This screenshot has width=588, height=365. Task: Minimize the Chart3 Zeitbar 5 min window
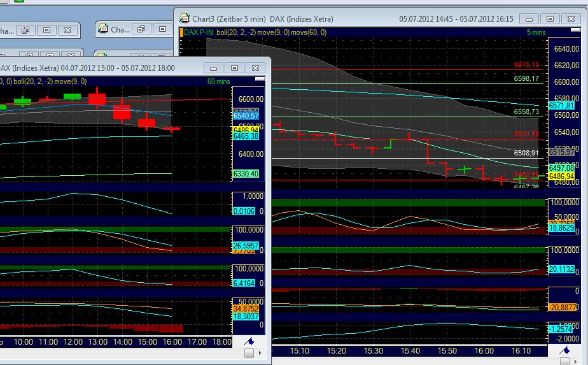pos(529,18)
